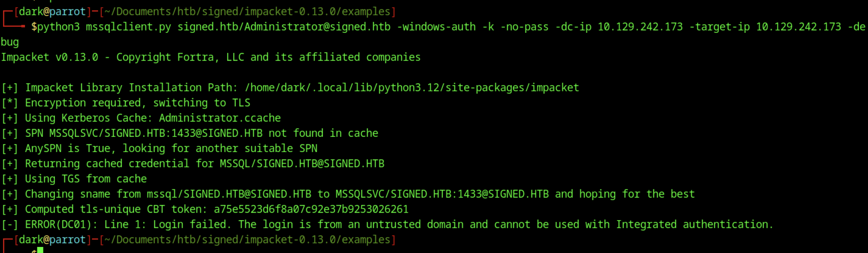Click the "AnySPN is True" output line
This screenshot has width=868, height=253.
tap(171, 149)
